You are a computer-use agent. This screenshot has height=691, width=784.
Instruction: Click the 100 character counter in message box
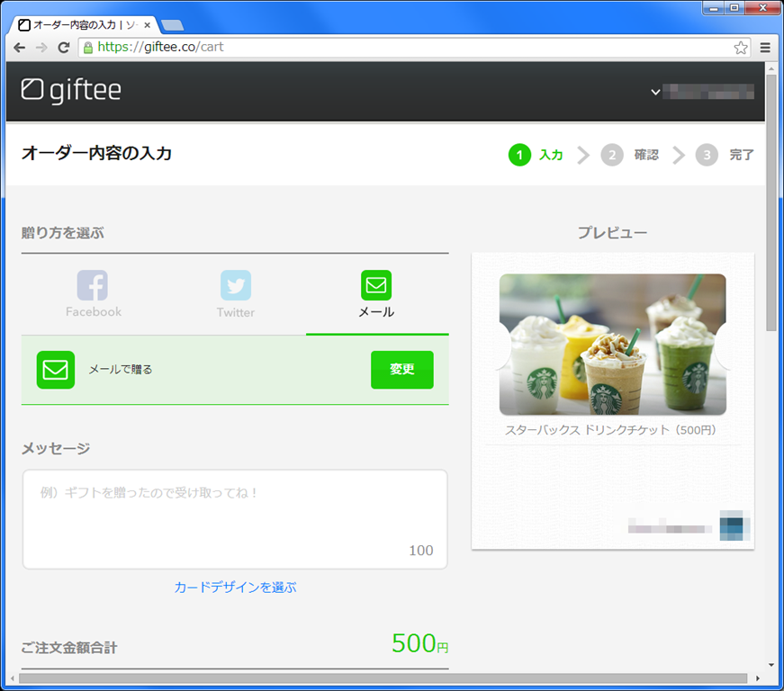pyautogui.click(x=421, y=551)
